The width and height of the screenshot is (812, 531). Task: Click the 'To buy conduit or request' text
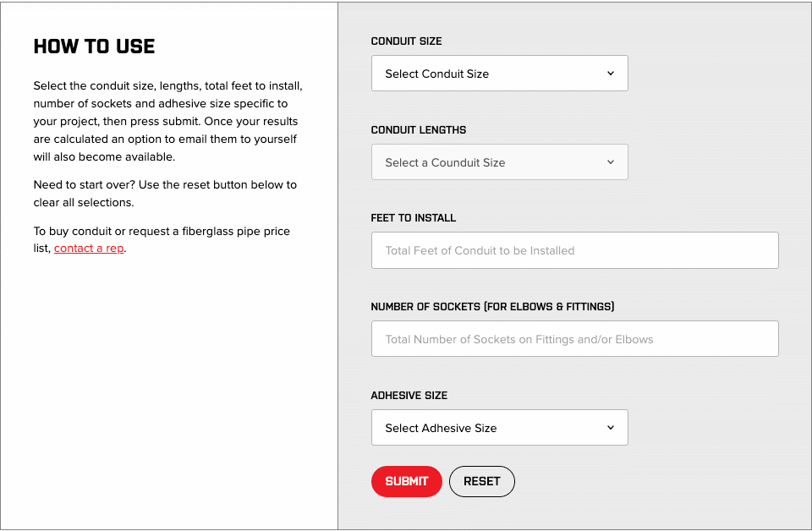coord(162,232)
